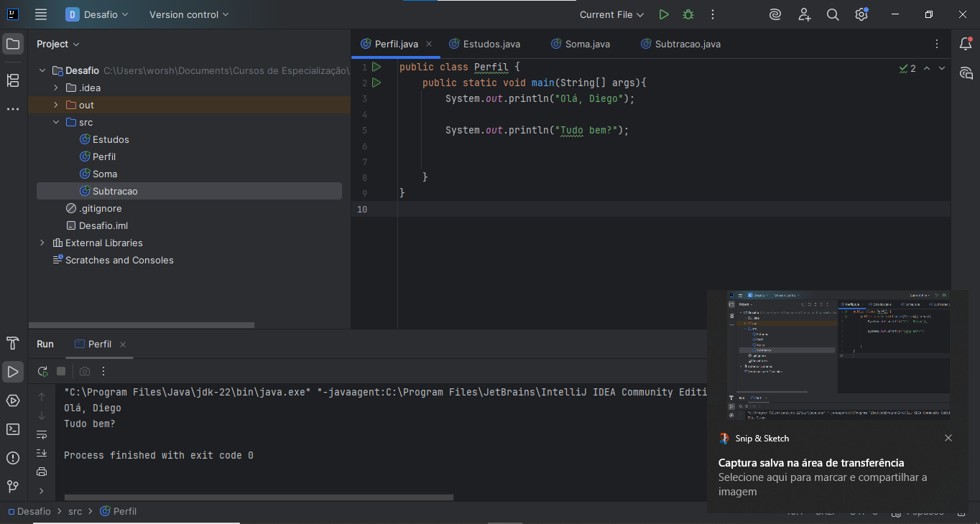Image resolution: width=980 pixels, height=524 pixels.
Task: Toggle the Project tool window folder icon
Action: 13,44
